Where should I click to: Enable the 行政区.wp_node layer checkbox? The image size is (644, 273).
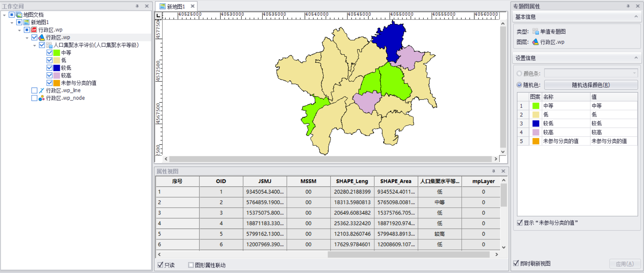[34, 98]
